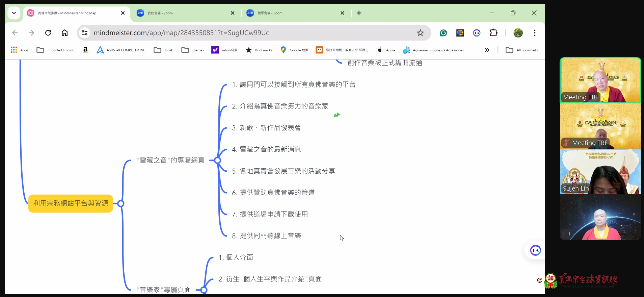Open the All Bookmarks folder
Viewport: 644px width, 297px height.
522,50
